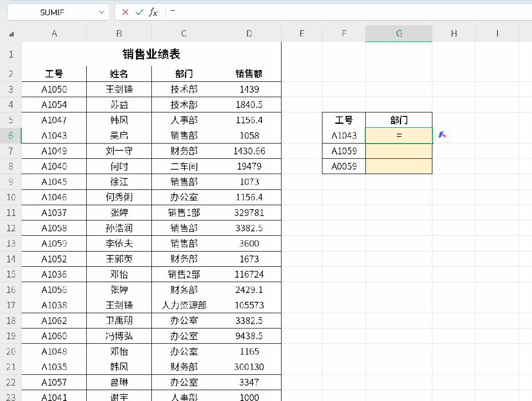The height and width of the screenshot is (401, 532).
Task: Confirm the formula with the checkmark icon
Action: (139, 12)
